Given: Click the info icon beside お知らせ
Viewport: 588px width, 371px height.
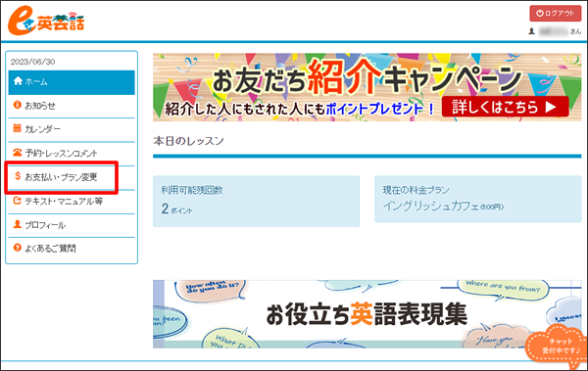Looking at the screenshot, I should [x=18, y=105].
